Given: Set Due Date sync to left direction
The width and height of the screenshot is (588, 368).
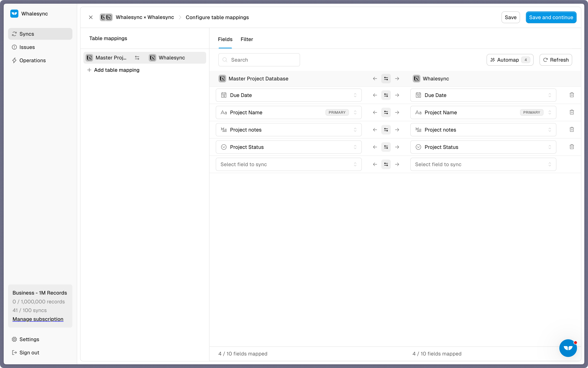Looking at the screenshot, I should [375, 95].
